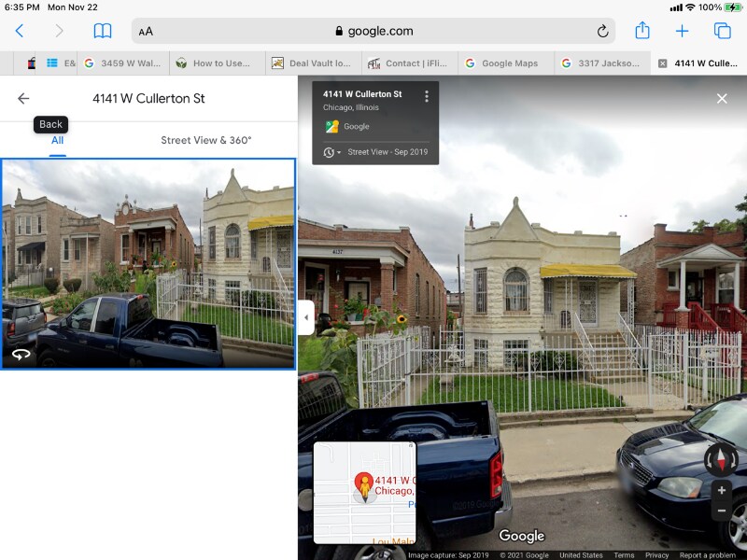The height and width of the screenshot is (560, 747).
Task: Expand Street View date history dropdown
Action: 333,152
